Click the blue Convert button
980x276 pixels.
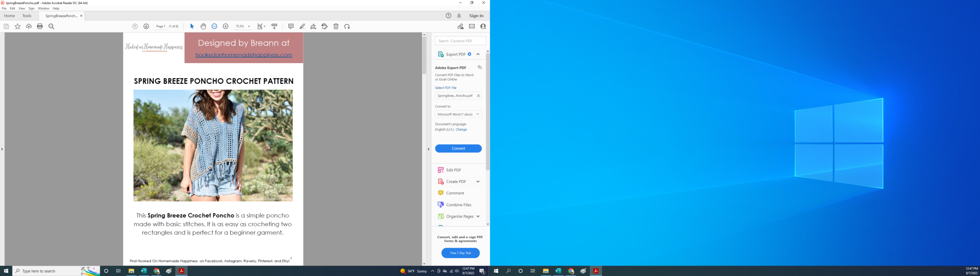pos(458,148)
